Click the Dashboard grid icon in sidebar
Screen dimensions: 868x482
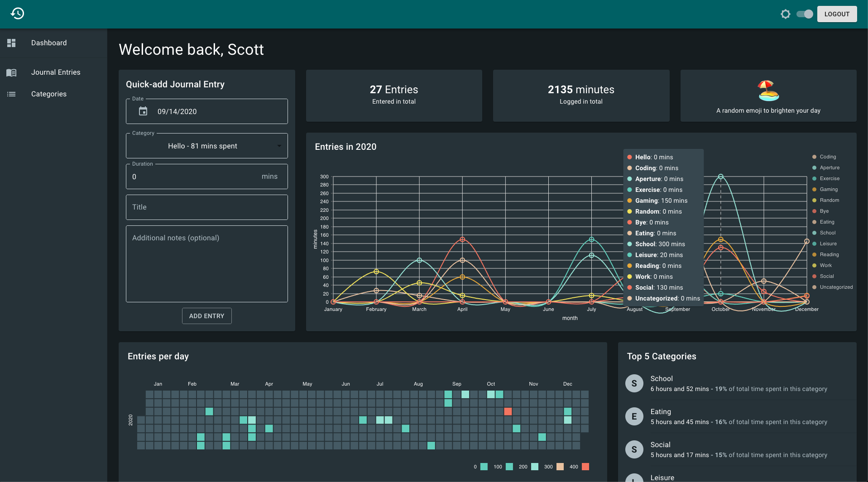click(x=11, y=43)
